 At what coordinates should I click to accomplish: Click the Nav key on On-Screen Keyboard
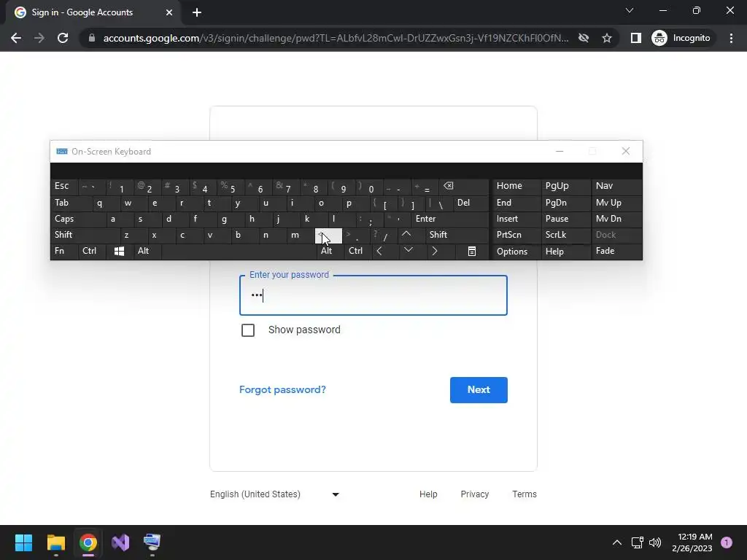pyautogui.click(x=616, y=186)
